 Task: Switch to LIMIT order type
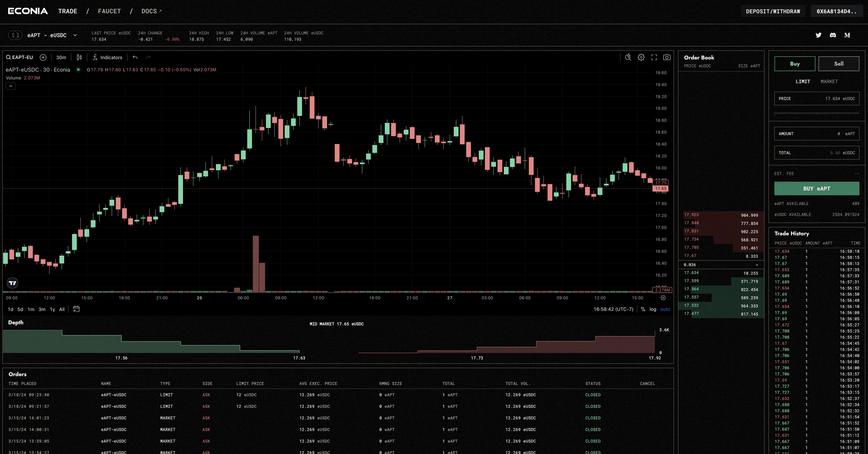[803, 82]
